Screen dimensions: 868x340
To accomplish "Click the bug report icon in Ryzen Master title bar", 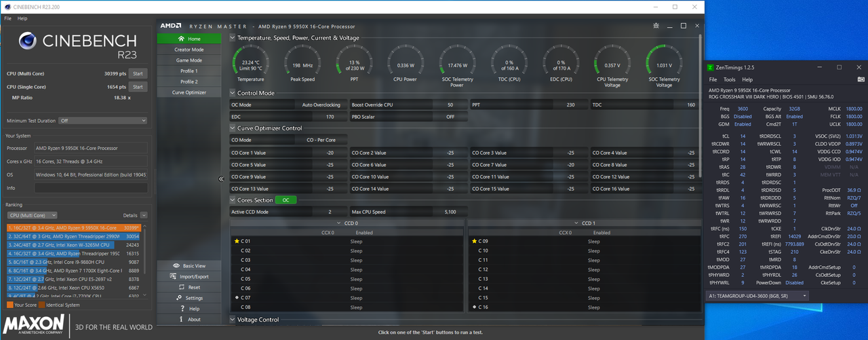I will 656,25.
